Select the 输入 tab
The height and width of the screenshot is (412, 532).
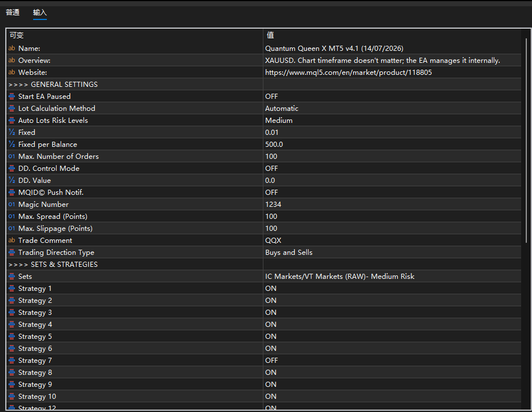(x=39, y=13)
